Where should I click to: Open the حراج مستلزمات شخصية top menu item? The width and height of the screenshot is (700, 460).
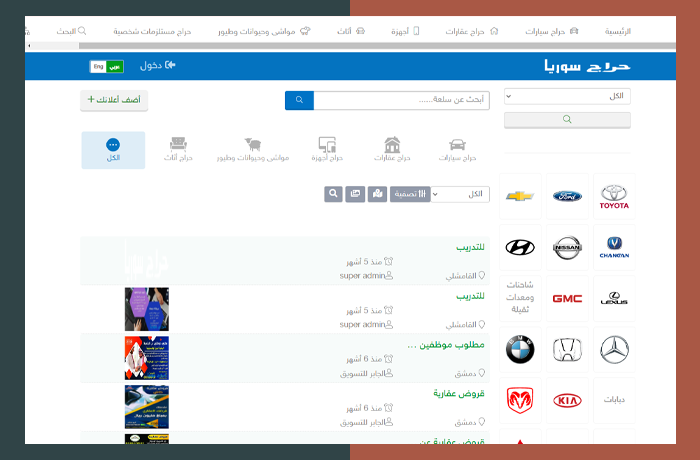click(152, 31)
